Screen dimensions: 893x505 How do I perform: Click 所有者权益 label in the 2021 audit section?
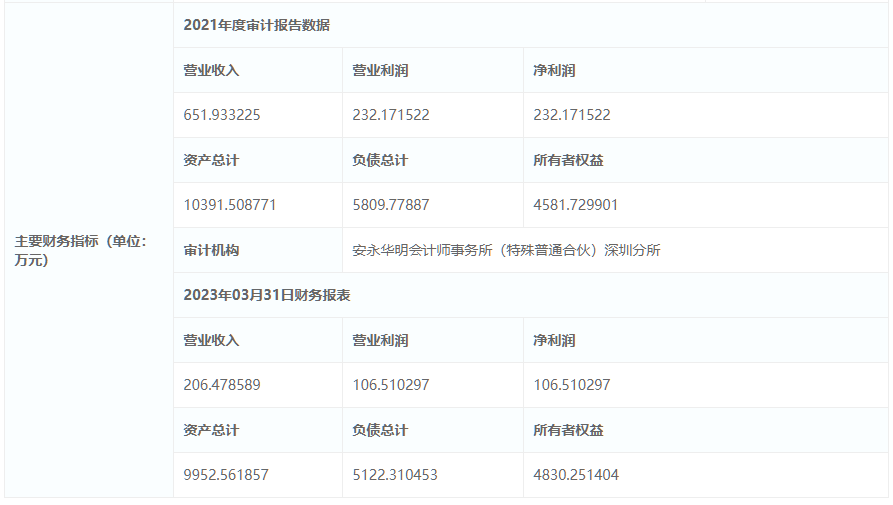point(568,160)
